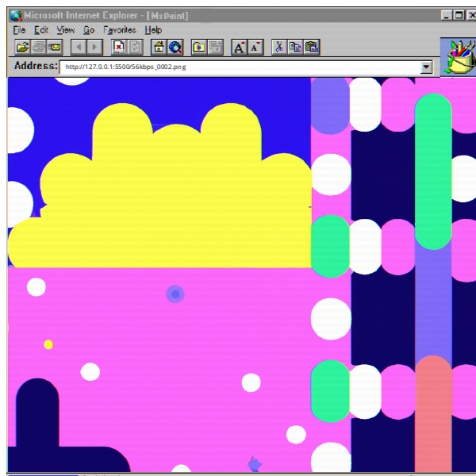Screen dimensions: 476x476
Task: Increase font size with larger A
Action: [239, 48]
